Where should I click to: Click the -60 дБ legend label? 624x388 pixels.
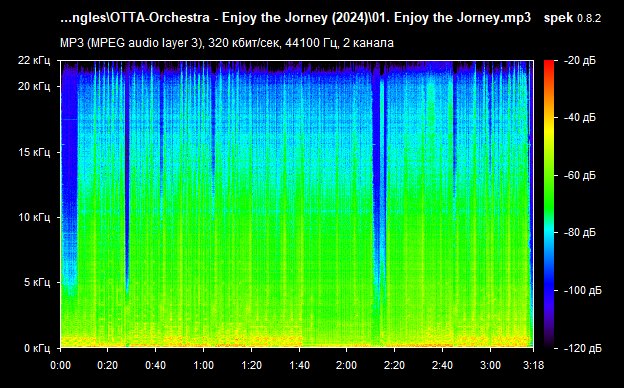[x=580, y=175]
